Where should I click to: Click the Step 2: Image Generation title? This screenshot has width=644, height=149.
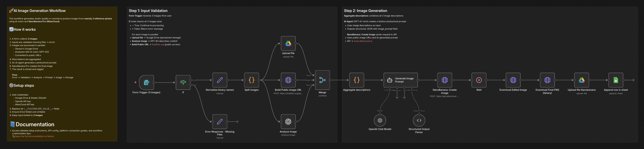366,11
